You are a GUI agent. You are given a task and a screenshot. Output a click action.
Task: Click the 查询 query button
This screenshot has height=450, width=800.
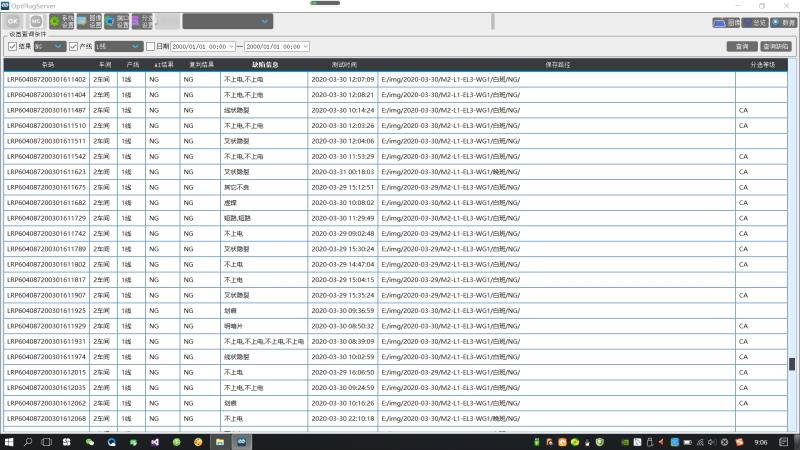click(742, 46)
